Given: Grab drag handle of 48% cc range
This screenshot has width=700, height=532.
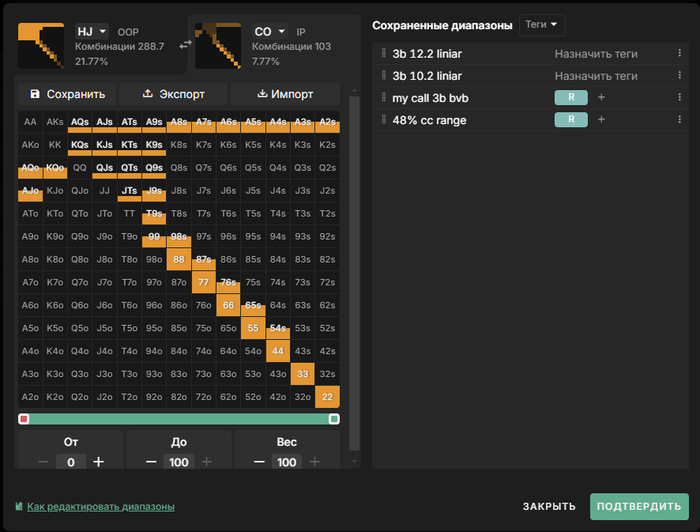Looking at the screenshot, I should click(383, 120).
